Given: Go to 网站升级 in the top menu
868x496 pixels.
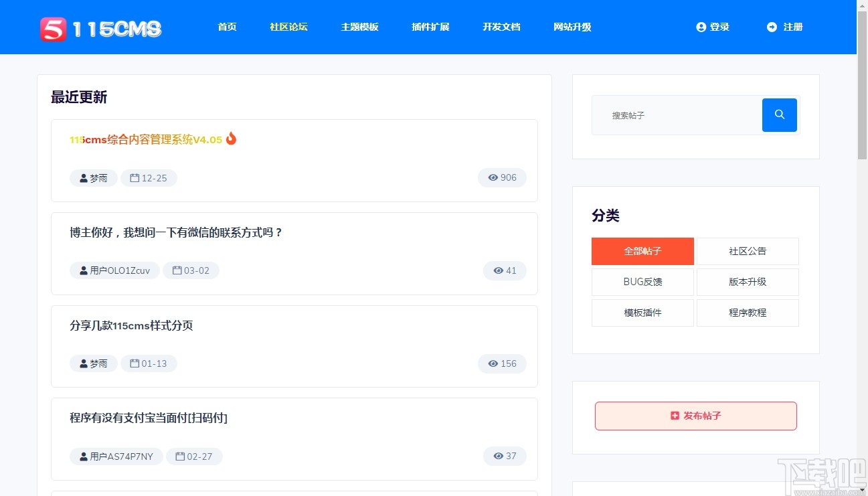Looking at the screenshot, I should click(572, 27).
